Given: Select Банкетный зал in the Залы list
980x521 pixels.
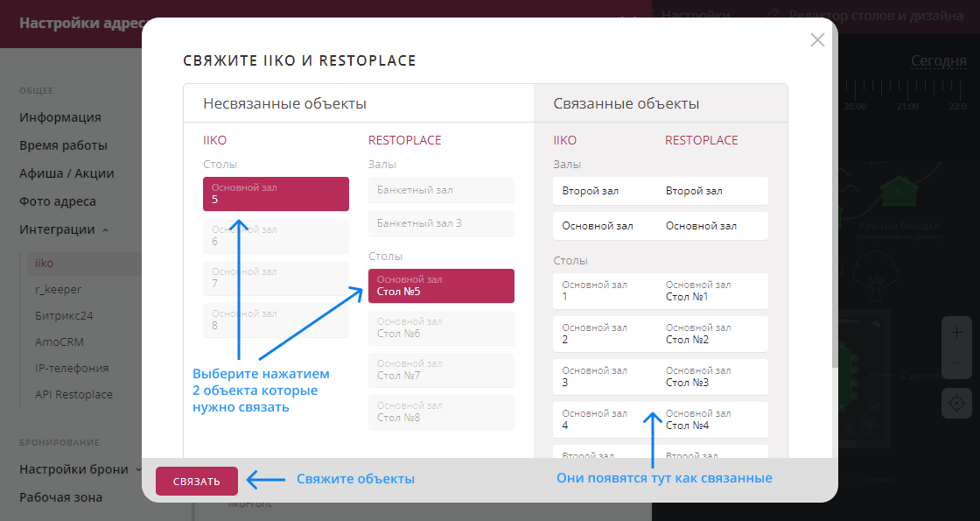Looking at the screenshot, I should pos(441,190).
